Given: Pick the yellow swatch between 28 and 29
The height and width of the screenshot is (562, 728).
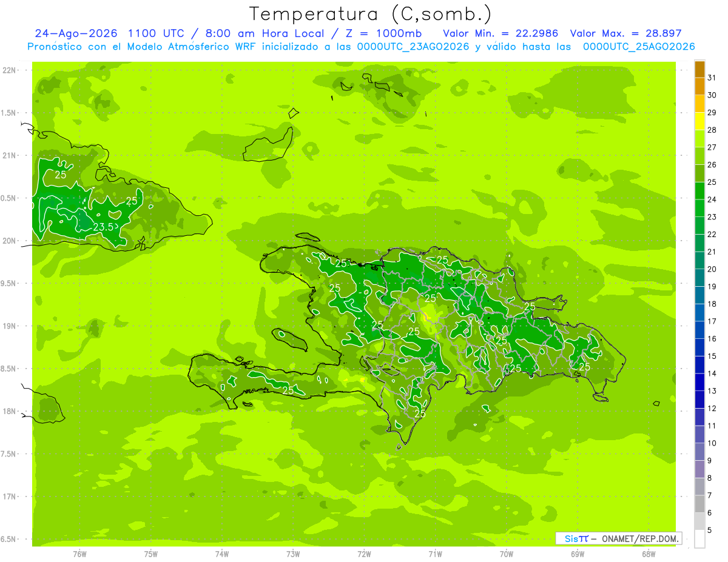Looking at the screenshot, I should 699,121.
